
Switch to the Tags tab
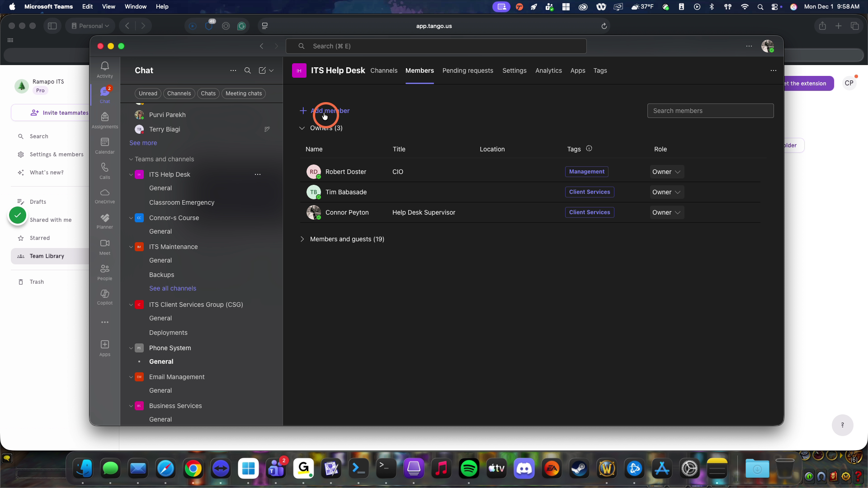pyautogui.click(x=600, y=70)
